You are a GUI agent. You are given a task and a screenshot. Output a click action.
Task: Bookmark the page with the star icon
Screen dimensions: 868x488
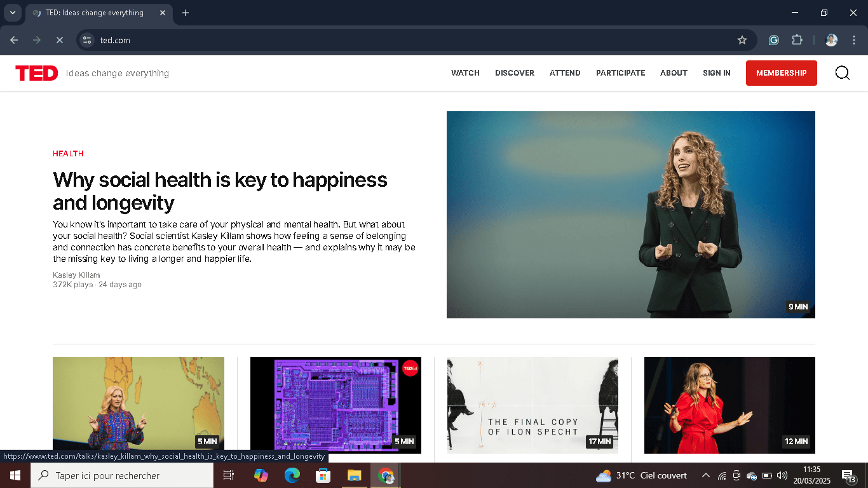(x=742, y=39)
